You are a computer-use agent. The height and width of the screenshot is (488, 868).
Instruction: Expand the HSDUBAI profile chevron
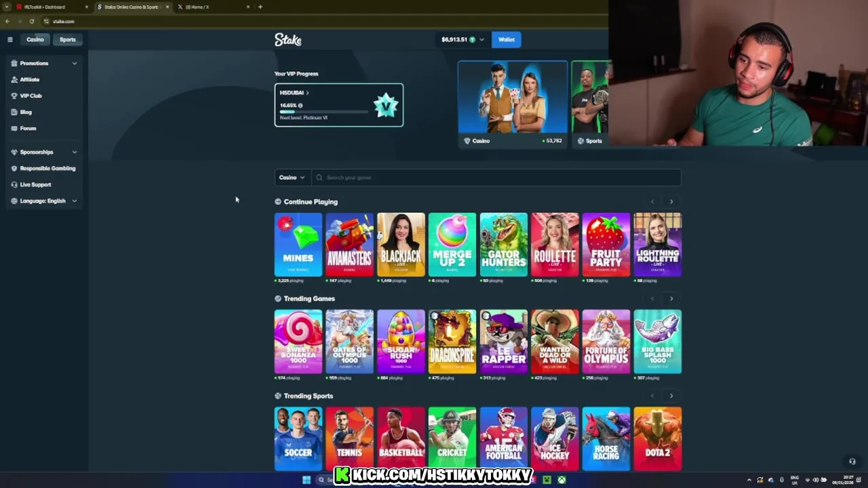tap(307, 93)
